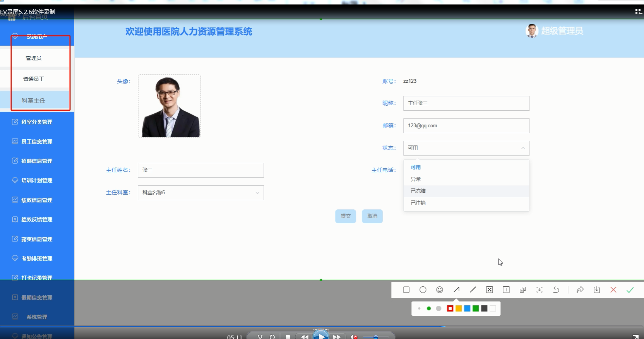Open 培训计划管理 in the sidebar
The height and width of the screenshot is (339, 644).
click(37, 180)
